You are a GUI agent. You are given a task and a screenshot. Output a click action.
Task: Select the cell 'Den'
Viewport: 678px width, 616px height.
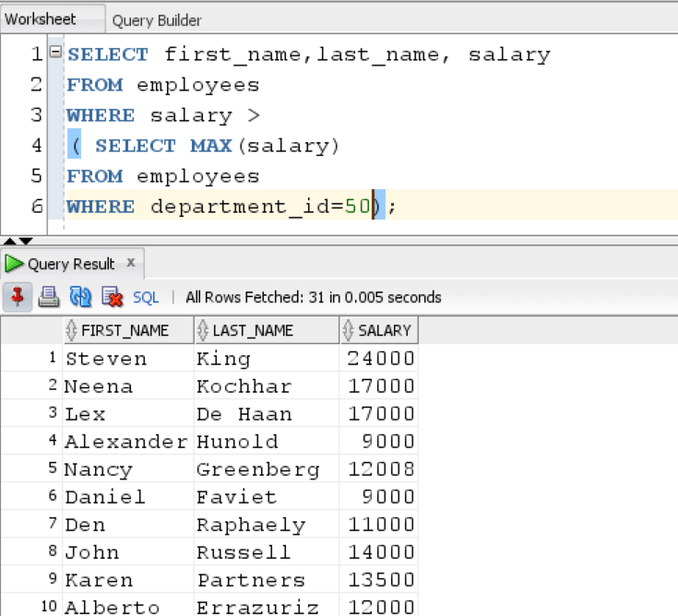coord(128,525)
